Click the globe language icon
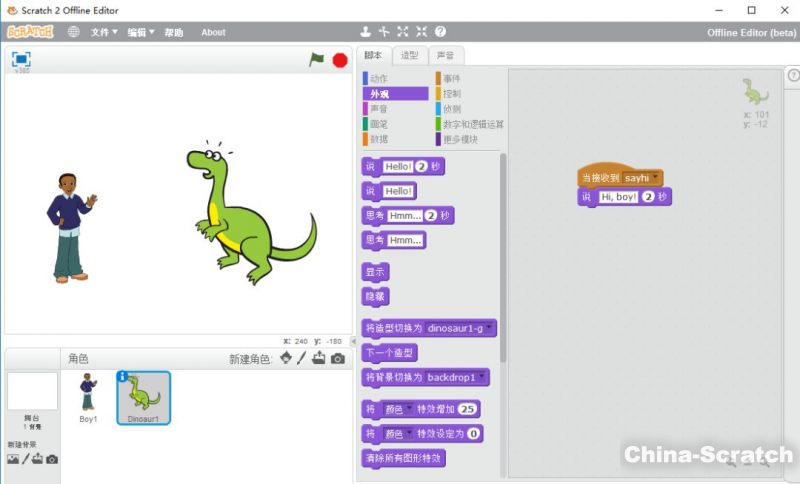This screenshot has height=484, width=800. pyautogui.click(x=73, y=32)
